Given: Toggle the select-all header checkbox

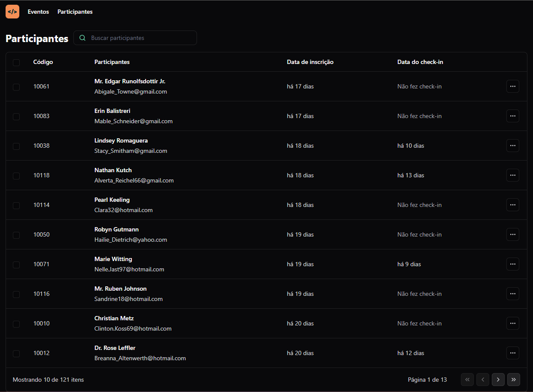Looking at the screenshot, I should click(x=16, y=63).
